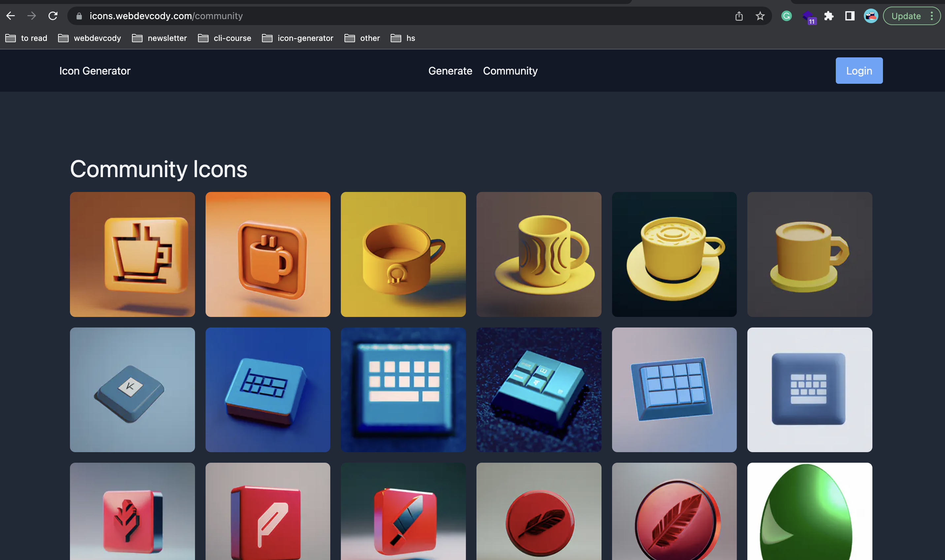Bookmark this page with the star icon

pos(760,16)
